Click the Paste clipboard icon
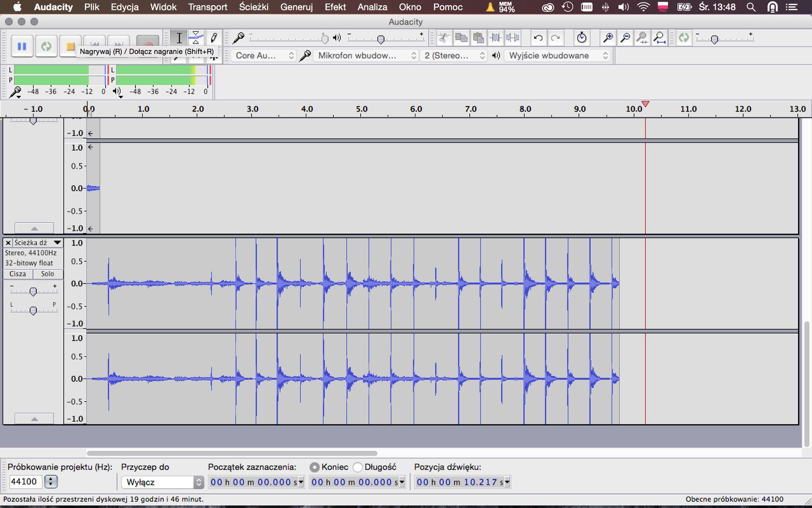This screenshot has height=508, width=812. pos(478,38)
